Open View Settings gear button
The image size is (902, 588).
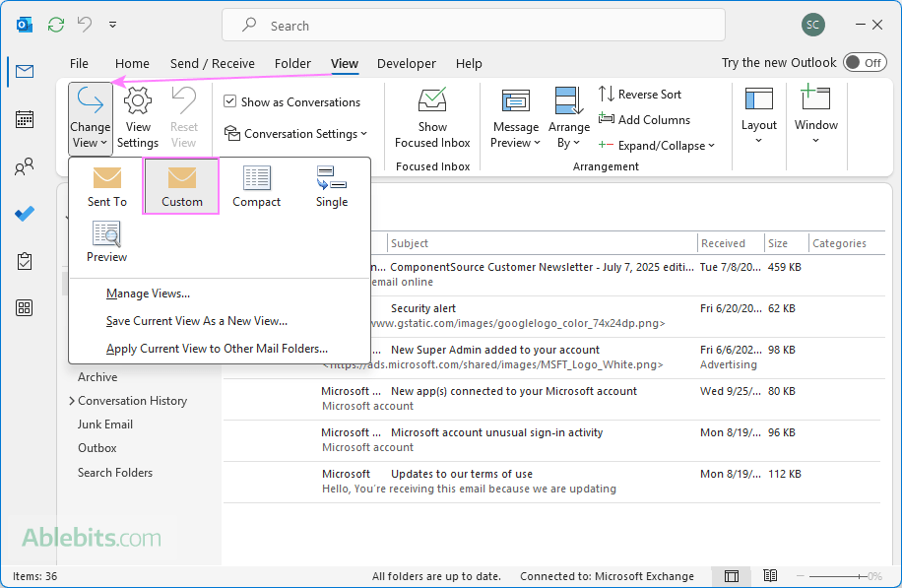(x=138, y=118)
